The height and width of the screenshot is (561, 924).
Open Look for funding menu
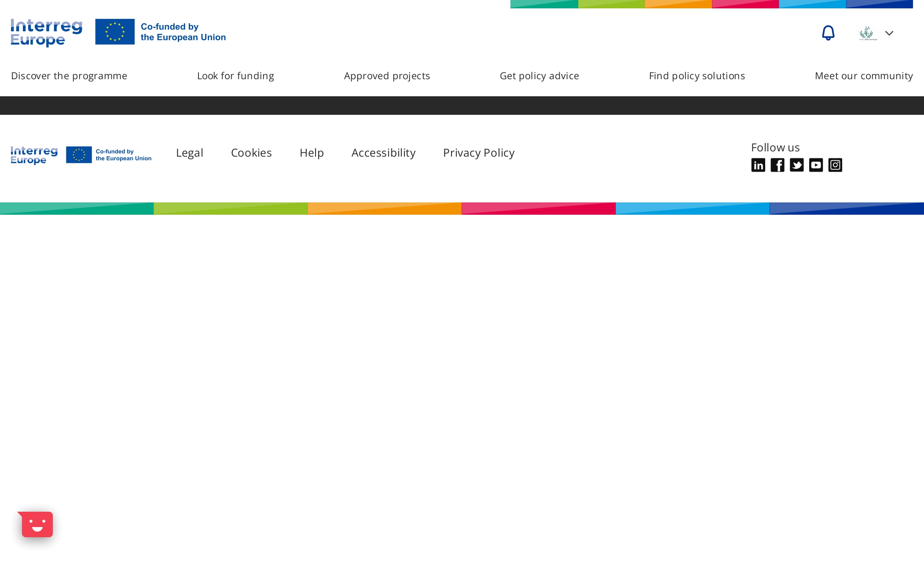click(235, 76)
